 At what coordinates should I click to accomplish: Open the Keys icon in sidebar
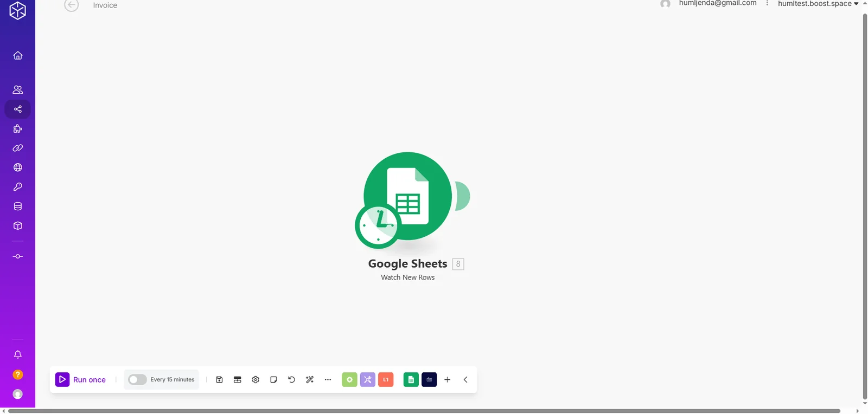(18, 187)
